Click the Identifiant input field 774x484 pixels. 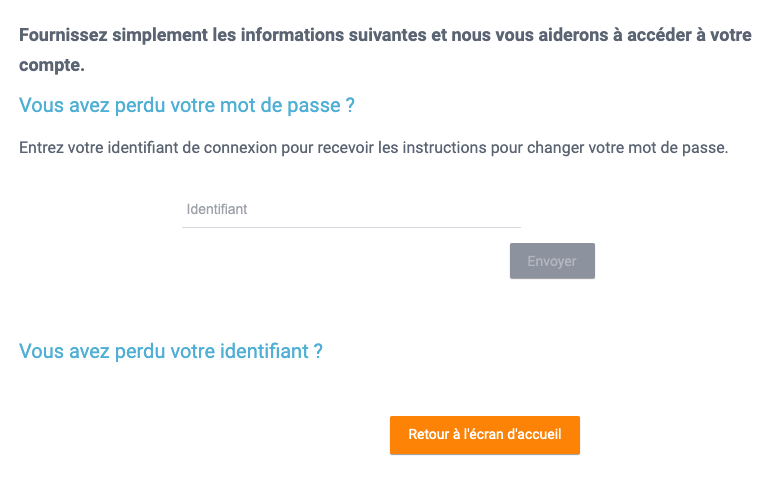(x=351, y=210)
